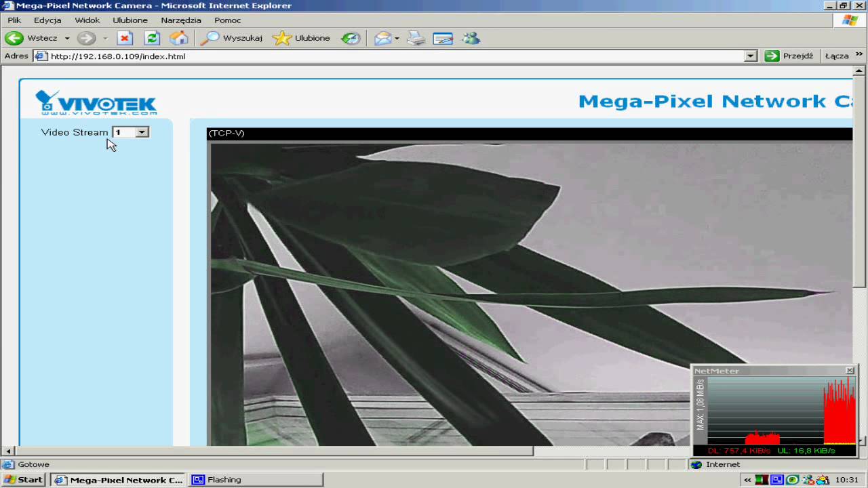The width and height of the screenshot is (868, 488).
Task: Open the Ulubione favorites star button
Action: 301,38
